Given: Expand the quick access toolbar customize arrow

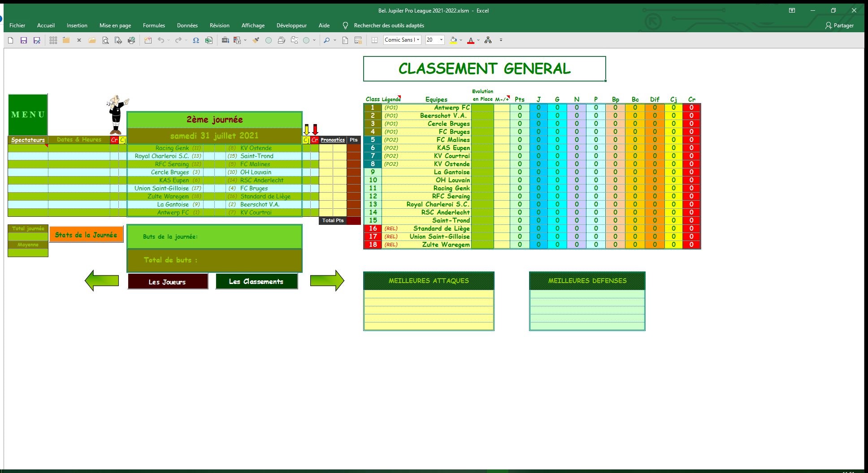Looking at the screenshot, I should coord(501,40).
